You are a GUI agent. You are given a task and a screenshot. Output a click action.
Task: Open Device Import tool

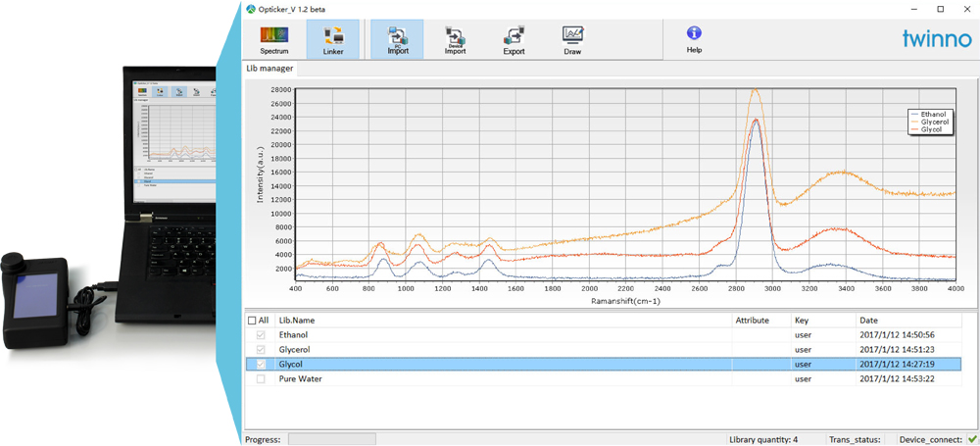455,38
